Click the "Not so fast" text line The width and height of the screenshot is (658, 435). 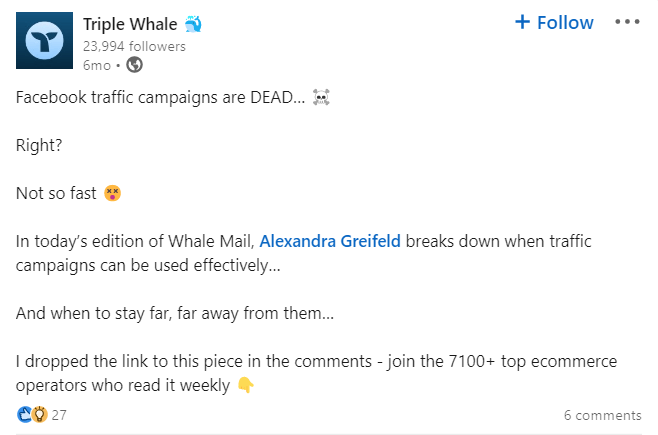(x=57, y=193)
